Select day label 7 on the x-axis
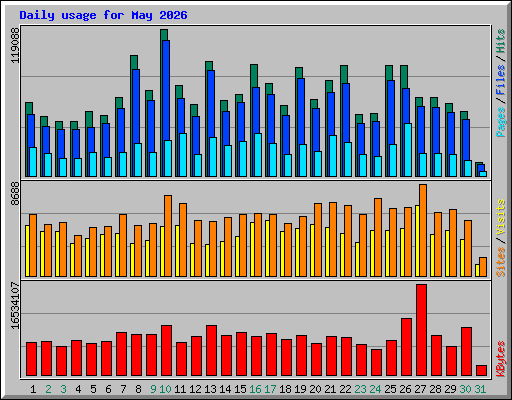The height and width of the screenshot is (400, 512). [x=123, y=389]
